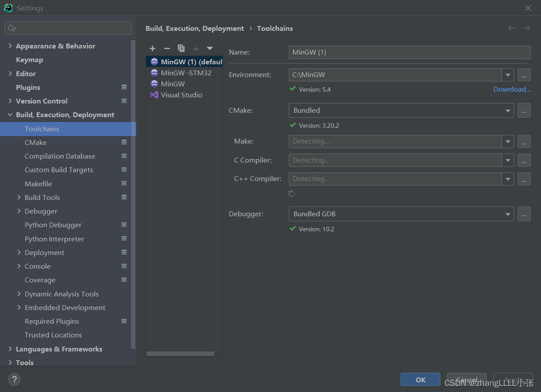Open C++ Compiler dropdown
Screen dimensions: 541x392
(508, 179)
